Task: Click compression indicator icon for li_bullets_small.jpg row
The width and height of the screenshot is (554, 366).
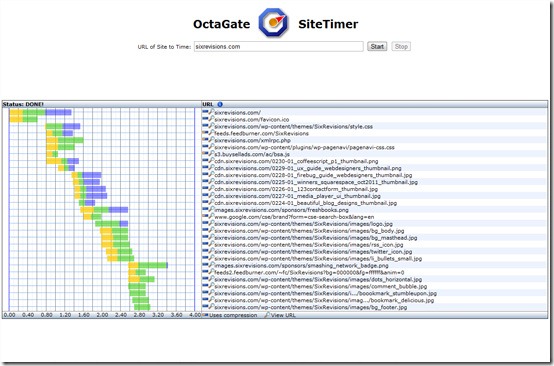Action: (205, 258)
